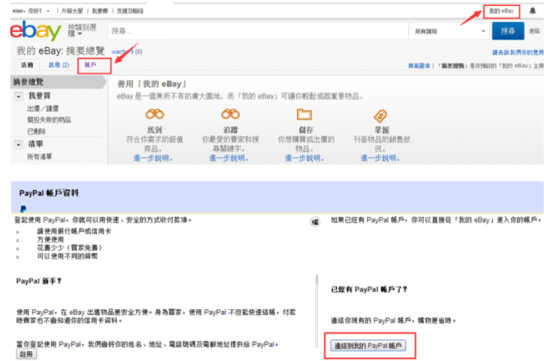The image size is (544, 361).
Task: Focus the eBay search input field
Action: [258, 31]
